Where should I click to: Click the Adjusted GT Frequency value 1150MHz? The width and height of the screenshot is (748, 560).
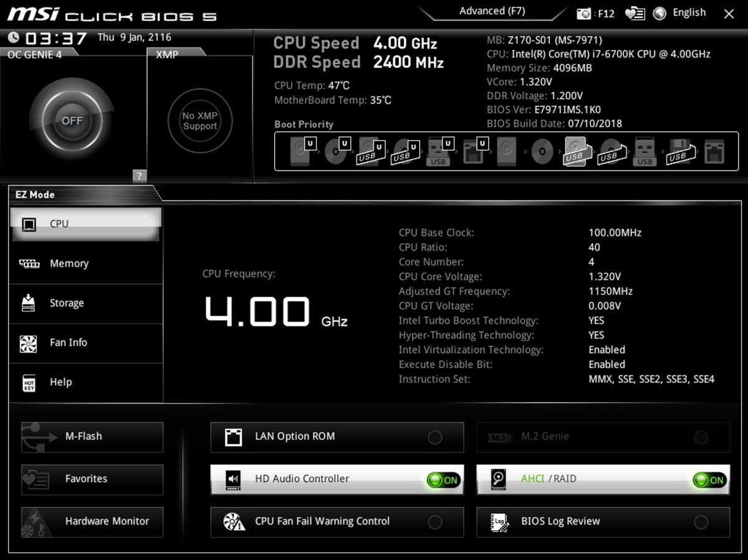pos(610,292)
